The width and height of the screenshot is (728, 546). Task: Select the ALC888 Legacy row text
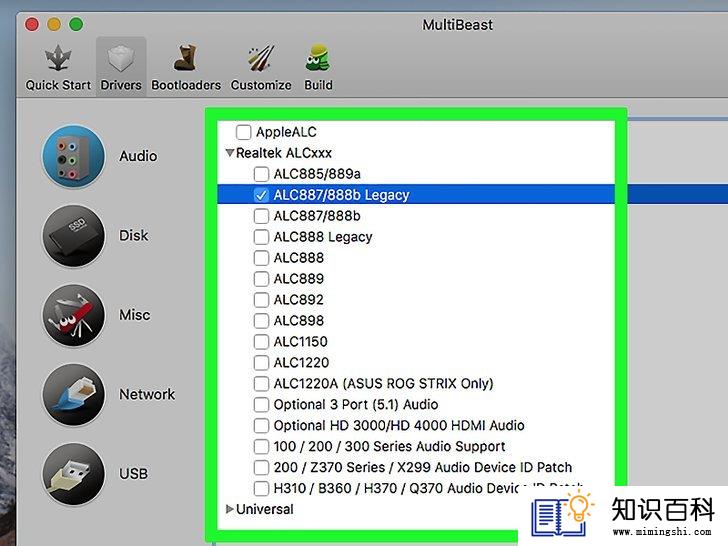coord(323,237)
